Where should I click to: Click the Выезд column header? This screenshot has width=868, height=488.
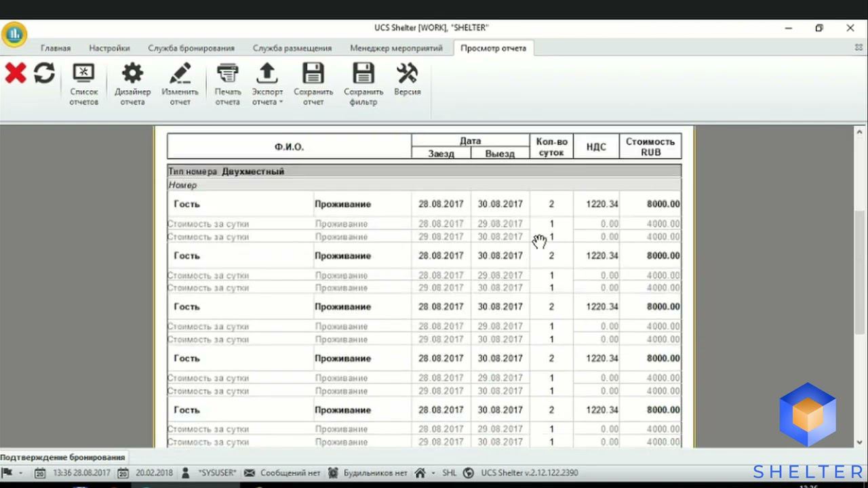pyautogui.click(x=500, y=154)
